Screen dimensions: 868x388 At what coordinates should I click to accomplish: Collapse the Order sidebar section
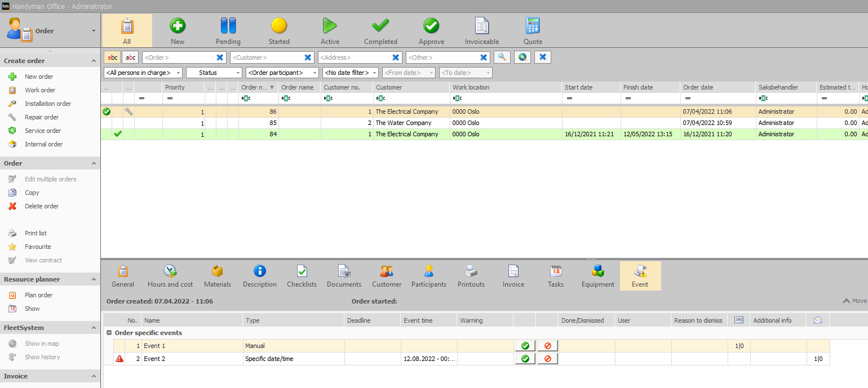94,163
